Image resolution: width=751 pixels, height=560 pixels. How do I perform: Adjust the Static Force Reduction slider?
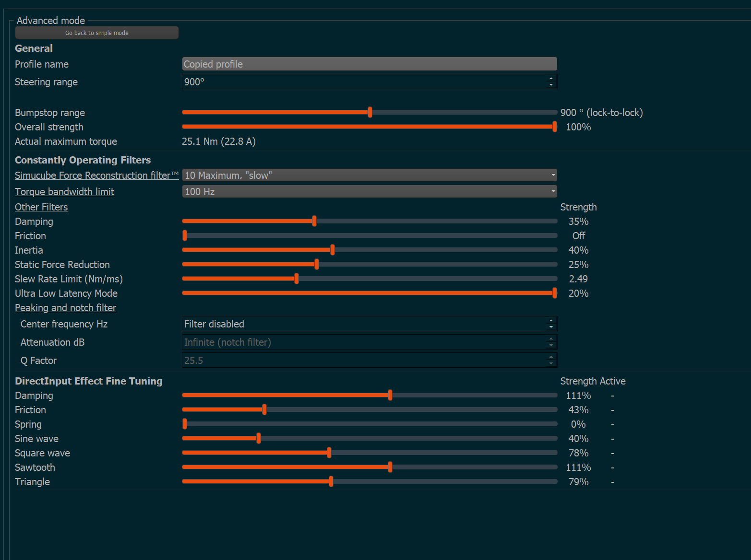(370, 264)
